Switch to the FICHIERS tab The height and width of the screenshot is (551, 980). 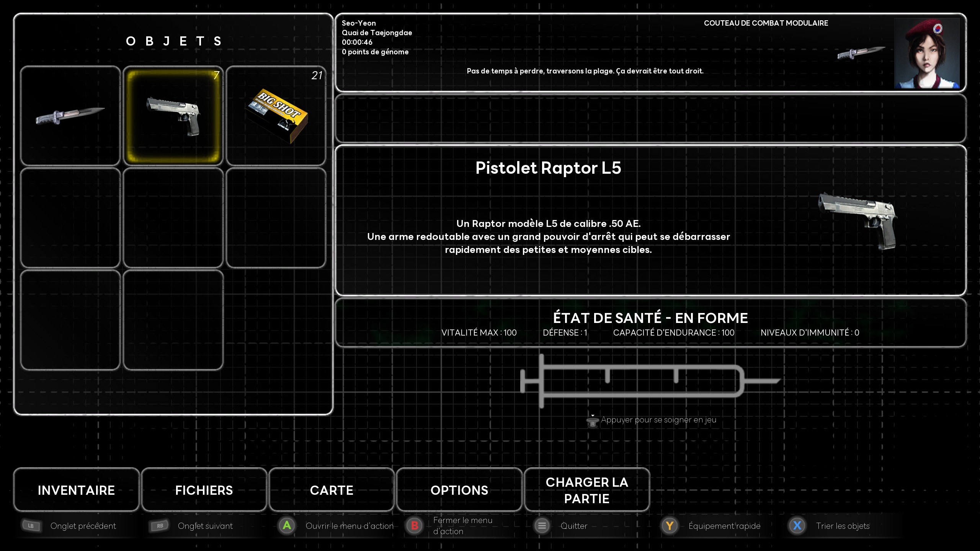pos(204,490)
